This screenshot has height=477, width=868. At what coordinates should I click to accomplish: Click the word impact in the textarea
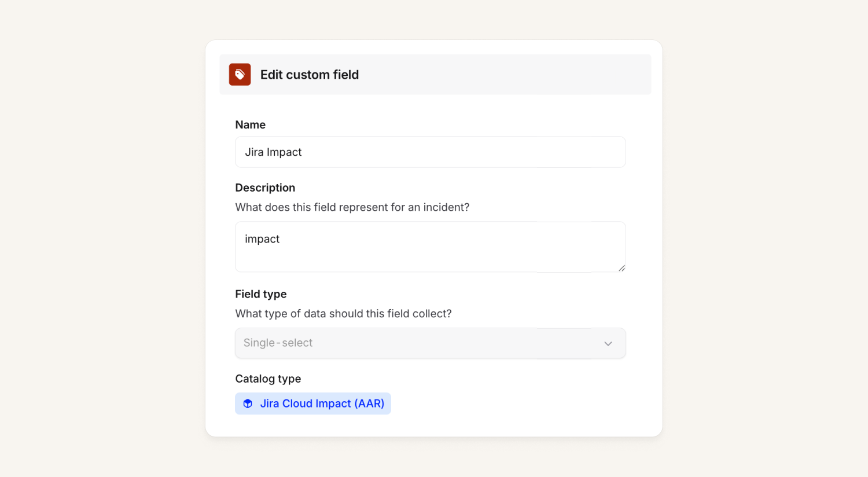pos(262,239)
